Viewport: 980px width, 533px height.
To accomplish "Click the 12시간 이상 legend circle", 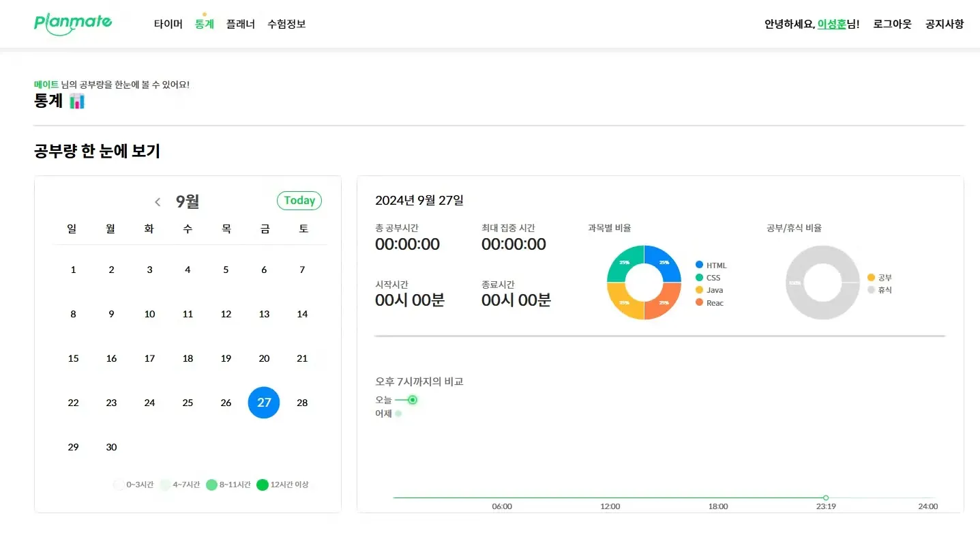I will tap(263, 485).
